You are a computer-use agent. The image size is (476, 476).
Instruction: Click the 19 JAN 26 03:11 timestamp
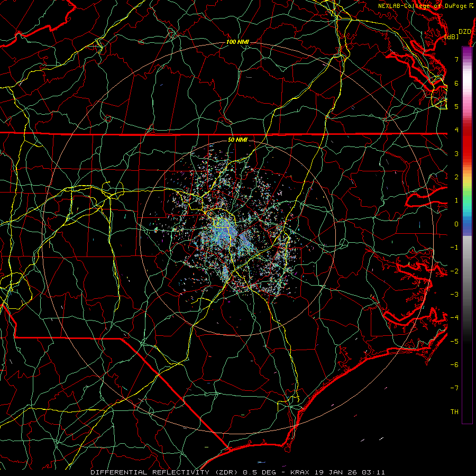[349, 472]
